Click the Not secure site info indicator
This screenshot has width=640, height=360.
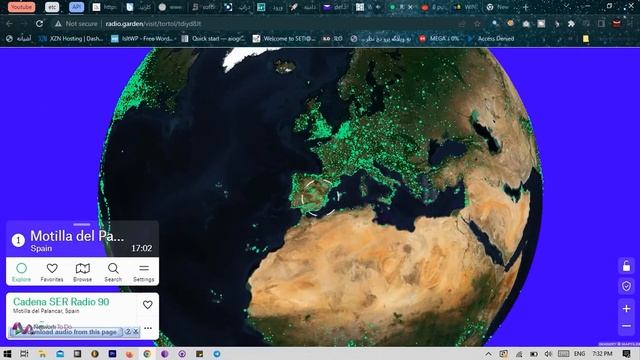[x=76, y=24]
